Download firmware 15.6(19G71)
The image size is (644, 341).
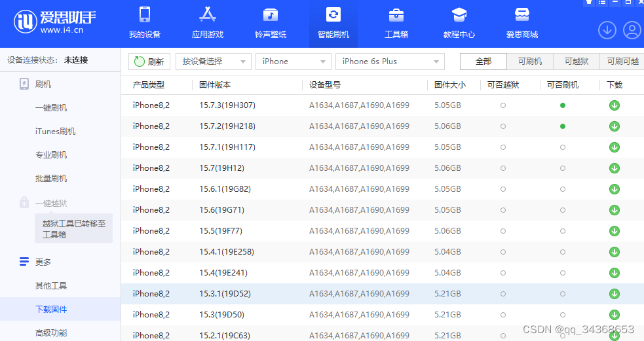click(615, 210)
